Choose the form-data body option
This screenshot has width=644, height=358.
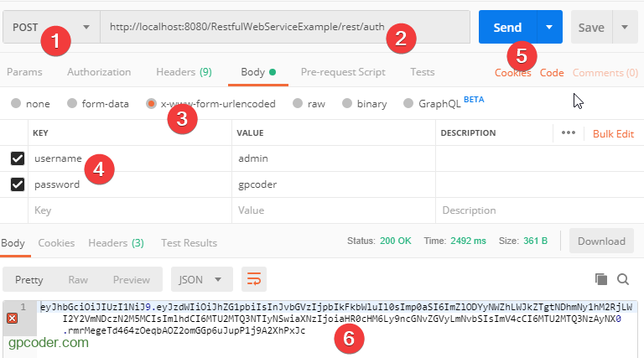tap(72, 104)
